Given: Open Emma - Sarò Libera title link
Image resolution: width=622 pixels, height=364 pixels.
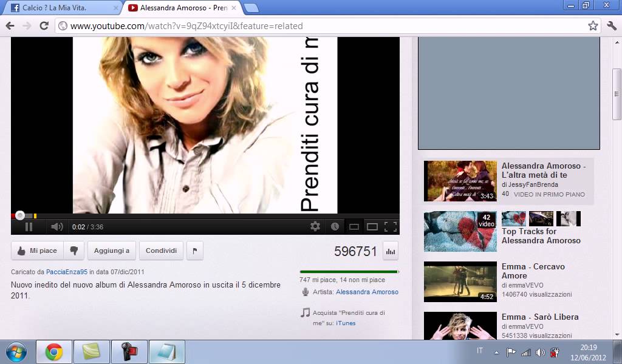Looking at the screenshot, I should pyautogui.click(x=540, y=317).
